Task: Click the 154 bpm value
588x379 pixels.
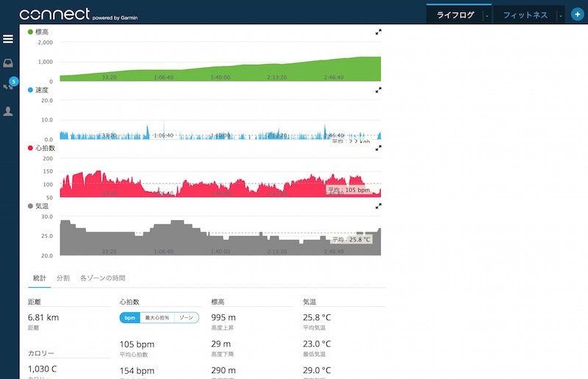Action: pyautogui.click(x=137, y=371)
